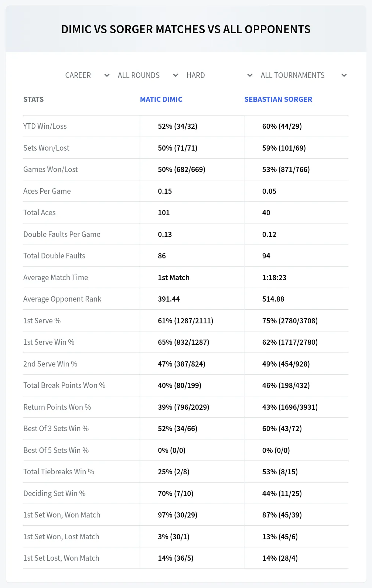
Task: Open the HARD surface dropdown
Action: click(219, 75)
